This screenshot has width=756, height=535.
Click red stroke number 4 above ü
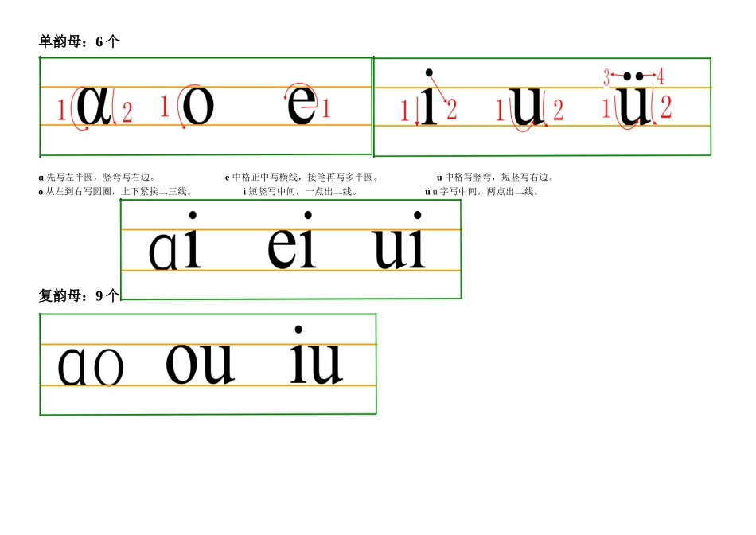[x=660, y=76]
